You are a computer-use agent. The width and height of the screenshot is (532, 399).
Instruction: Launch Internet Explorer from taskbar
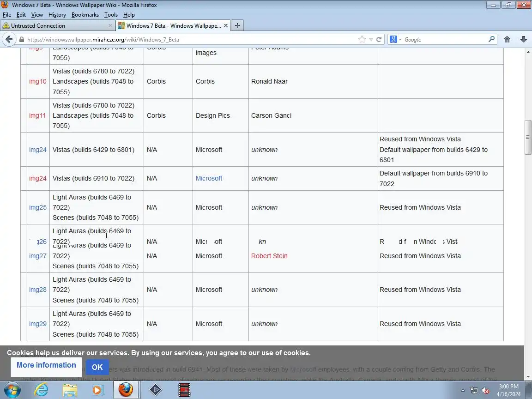pyautogui.click(x=42, y=390)
